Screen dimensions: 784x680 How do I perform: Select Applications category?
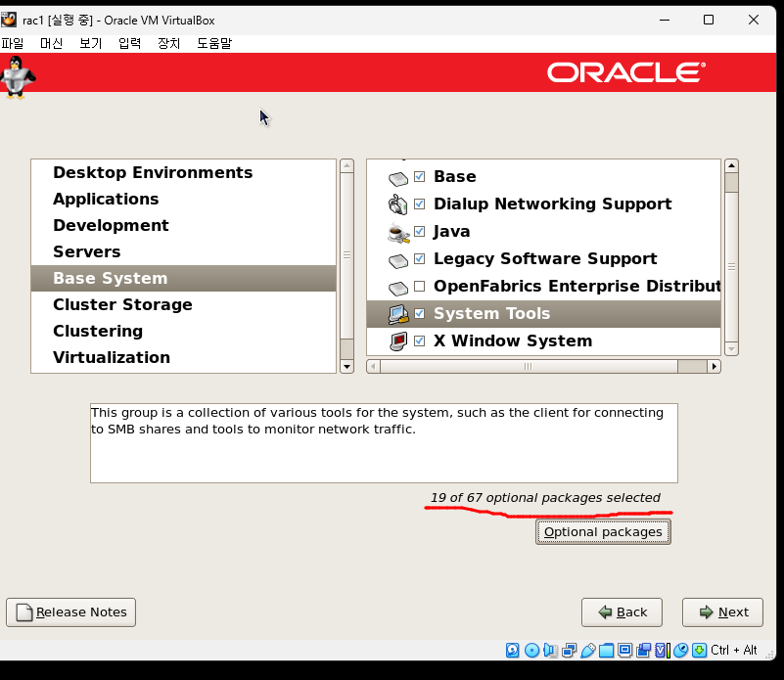point(183,199)
